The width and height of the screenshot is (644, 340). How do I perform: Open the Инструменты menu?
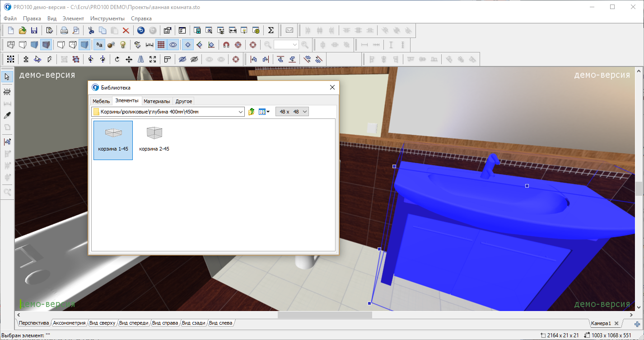[107, 19]
